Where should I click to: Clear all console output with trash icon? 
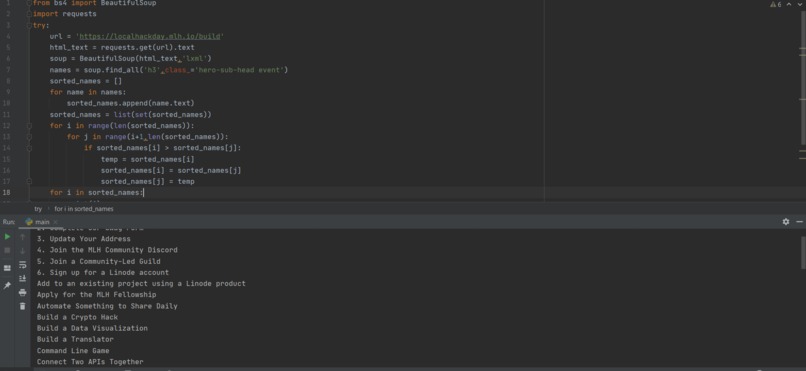click(23, 306)
